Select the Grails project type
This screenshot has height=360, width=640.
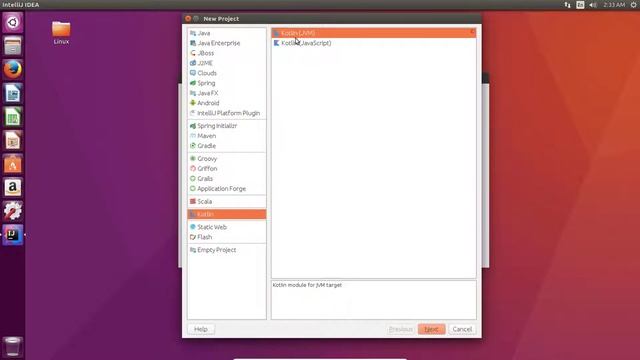click(x=227, y=178)
